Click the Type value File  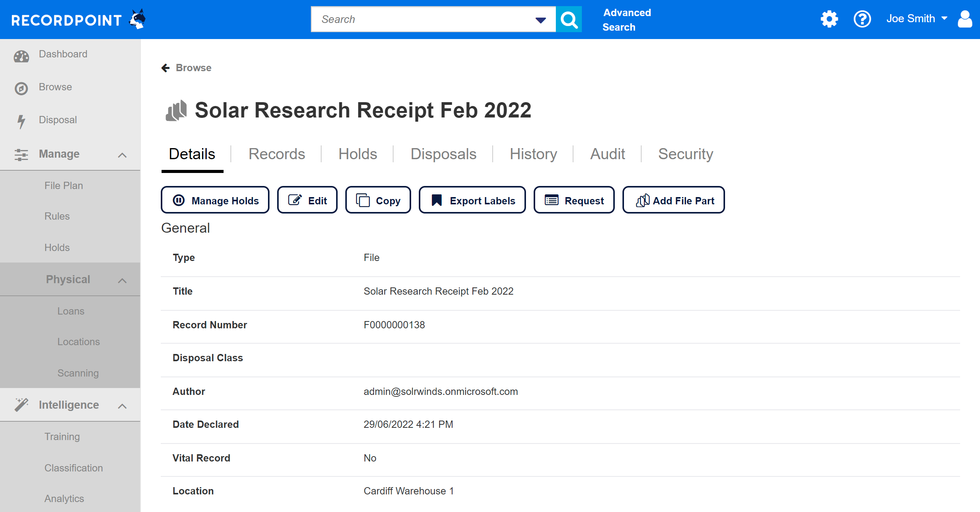click(371, 258)
